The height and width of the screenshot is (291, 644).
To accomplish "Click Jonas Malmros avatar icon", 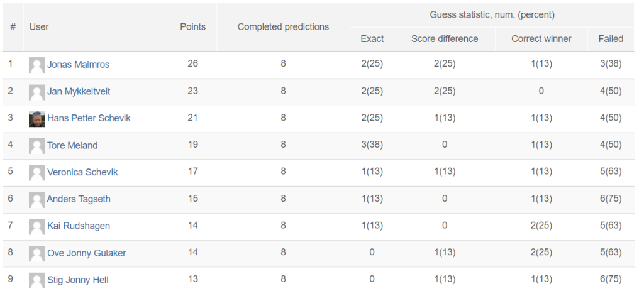I will [36, 65].
